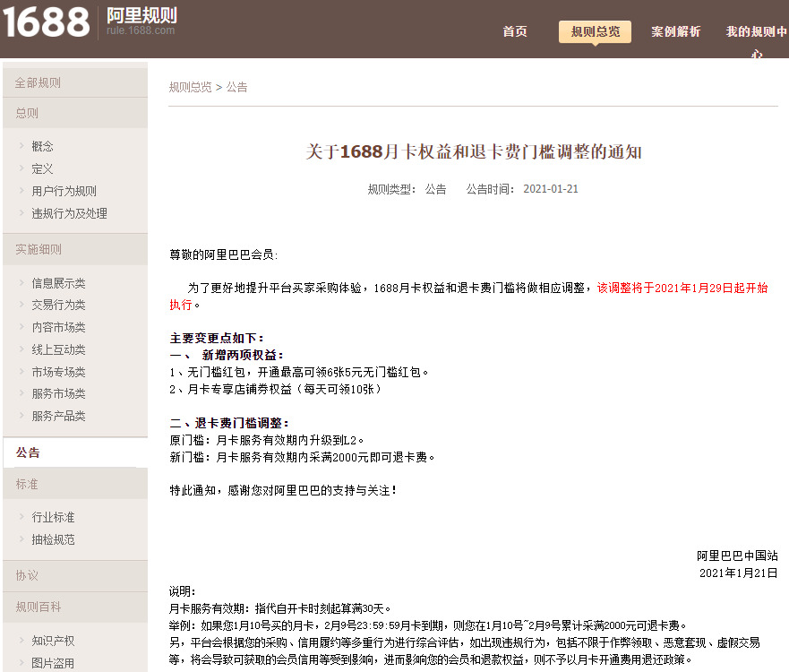
Task: Select 抽检规范 in the sidebar
Action: 53,539
